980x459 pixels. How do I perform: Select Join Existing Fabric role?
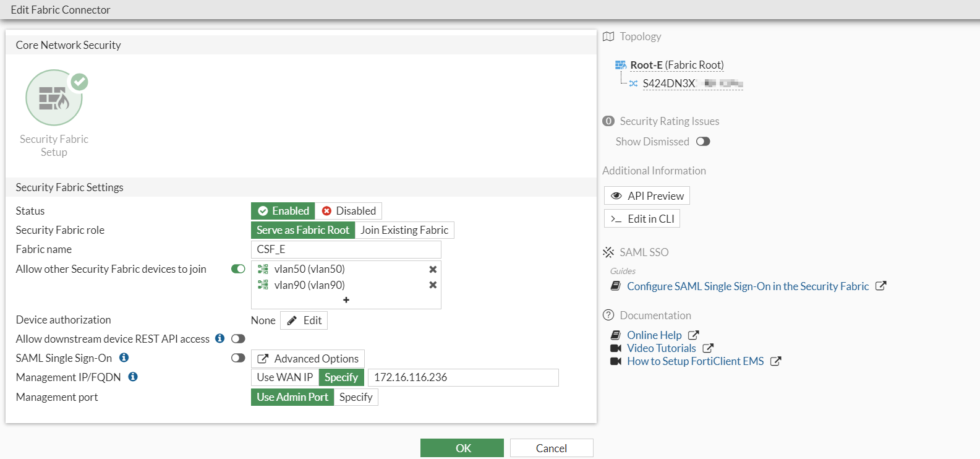click(x=404, y=230)
